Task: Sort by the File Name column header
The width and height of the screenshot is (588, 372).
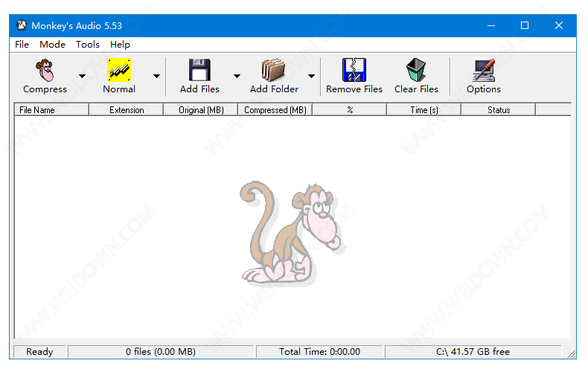Action: coord(52,110)
